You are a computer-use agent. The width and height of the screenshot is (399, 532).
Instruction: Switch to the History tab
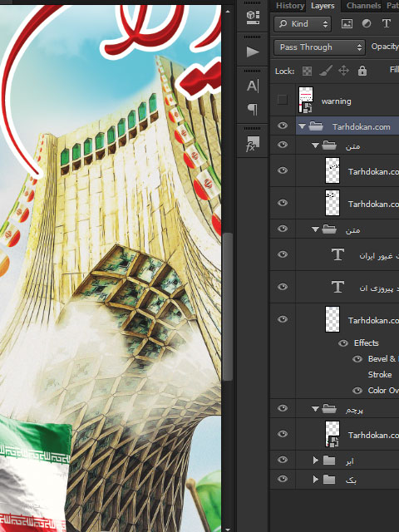click(289, 6)
